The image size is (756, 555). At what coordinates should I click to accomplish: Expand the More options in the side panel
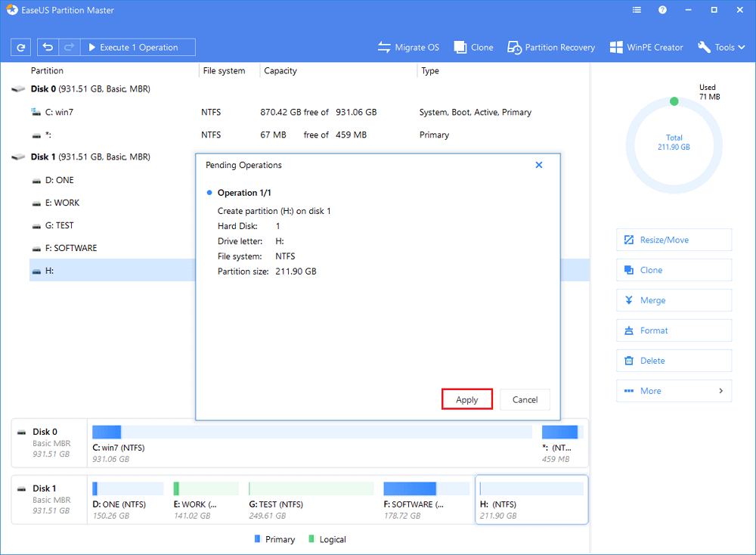674,391
